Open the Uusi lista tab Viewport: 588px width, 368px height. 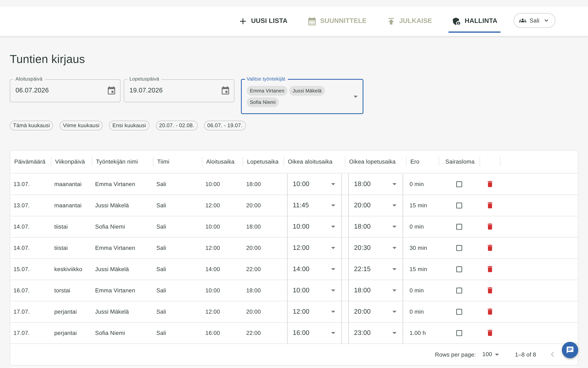pyautogui.click(x=263, y=21)
